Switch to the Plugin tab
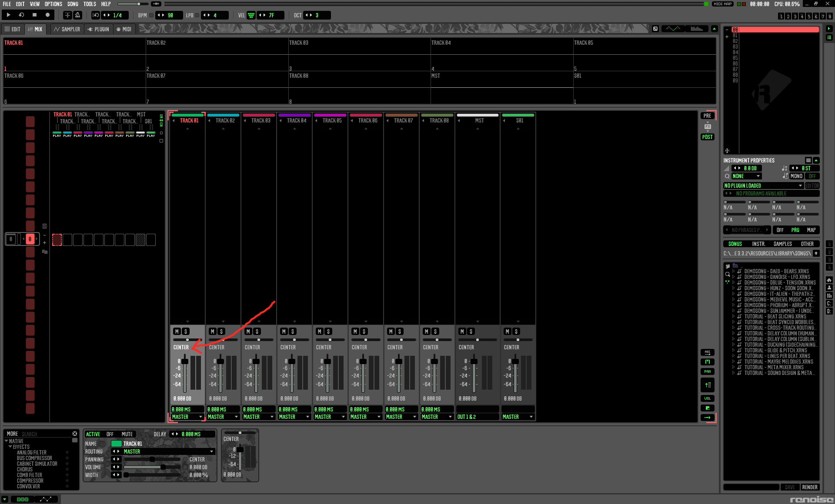The height and width of the screenshot is (504, 835). click(98, 29)
